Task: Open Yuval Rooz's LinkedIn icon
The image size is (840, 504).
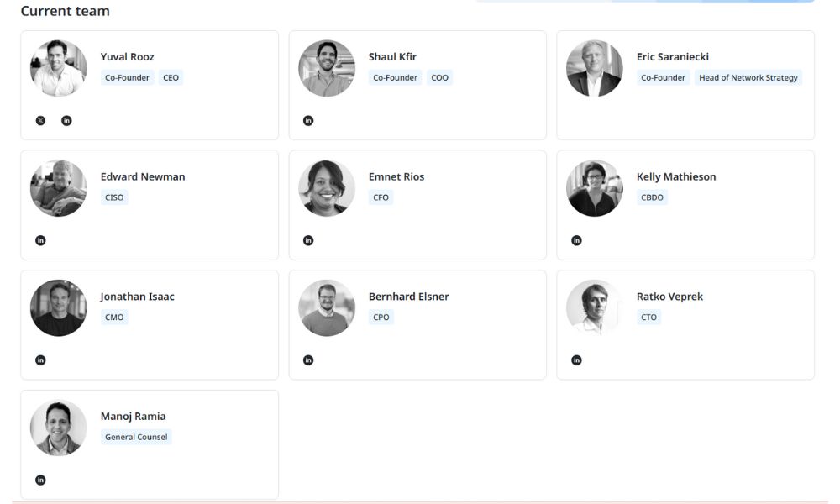Action: 66,120
